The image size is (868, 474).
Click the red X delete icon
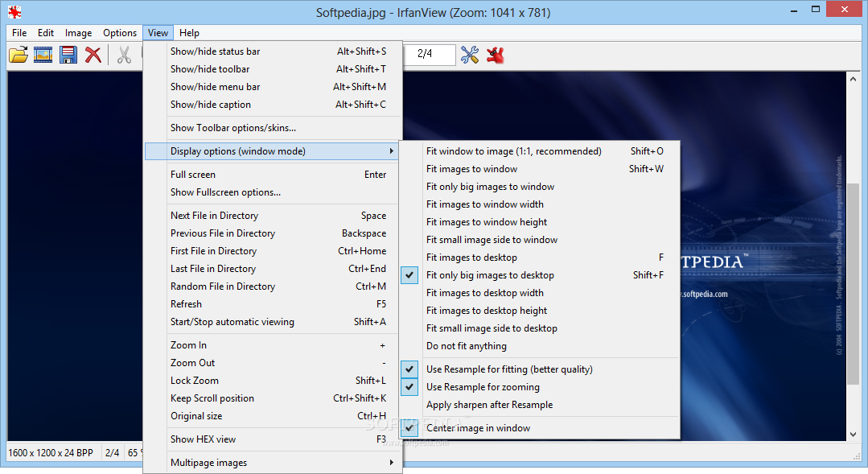[93, 55]
